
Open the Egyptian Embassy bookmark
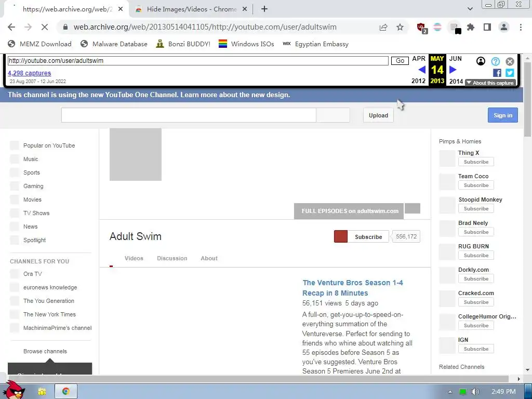(315, 44)
